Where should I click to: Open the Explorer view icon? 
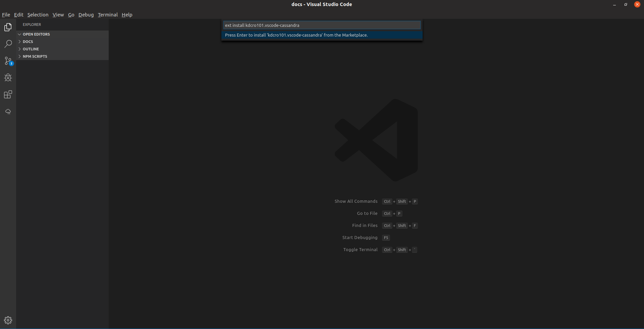(x=8, y=27)
